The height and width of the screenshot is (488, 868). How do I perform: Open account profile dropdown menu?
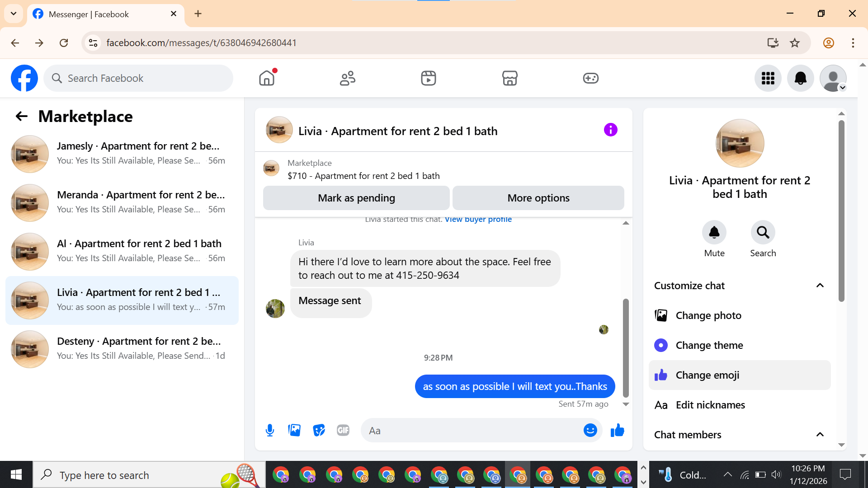(833, 78)
